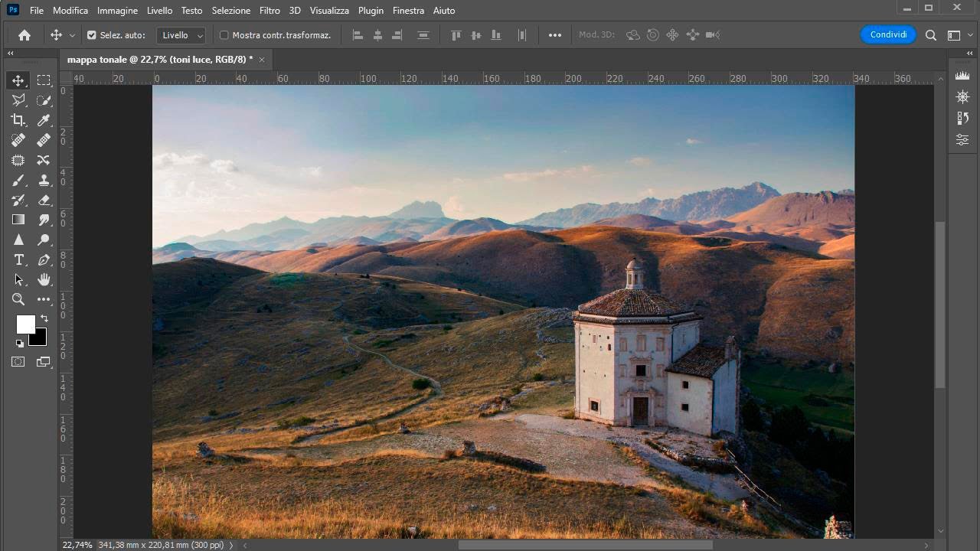Open the Search magnifier in options bar

[931, 34]
